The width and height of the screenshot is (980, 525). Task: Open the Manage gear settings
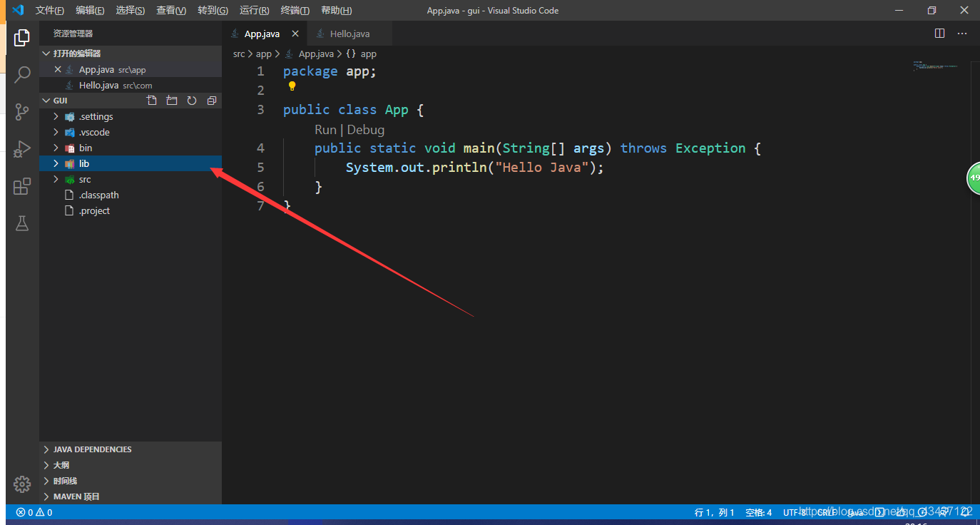22,484
